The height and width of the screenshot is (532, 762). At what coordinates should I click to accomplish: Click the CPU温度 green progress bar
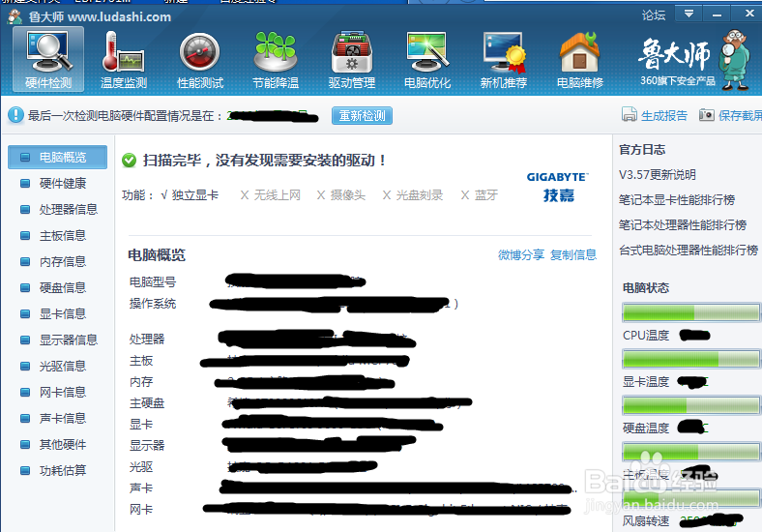(690, 312)
